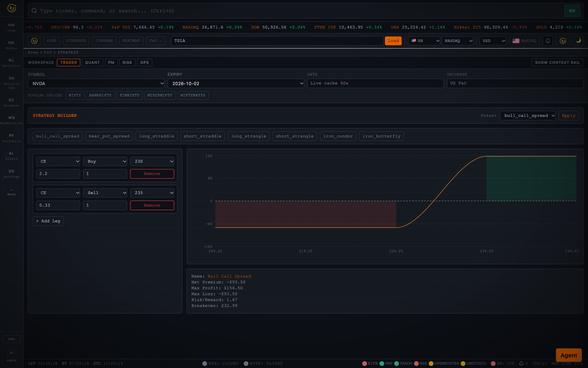
Task: Open first leg strike dropdown 230
Action: (x=152, y=161)
